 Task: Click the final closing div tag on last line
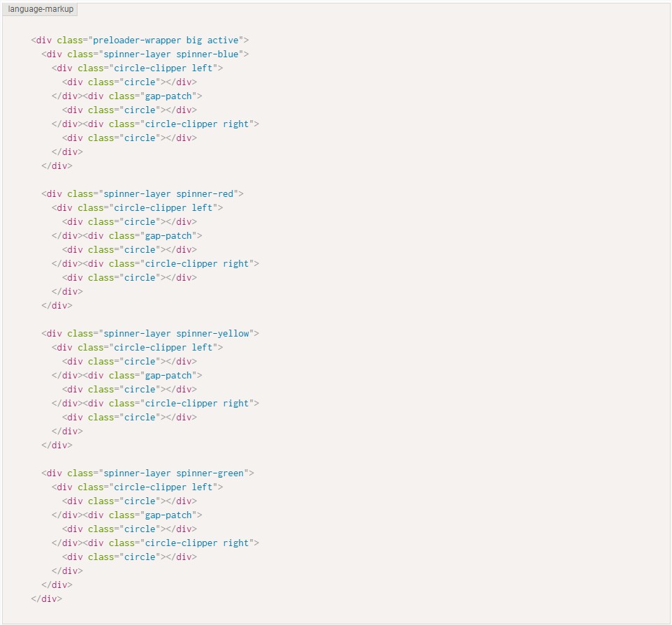(47, 599)
